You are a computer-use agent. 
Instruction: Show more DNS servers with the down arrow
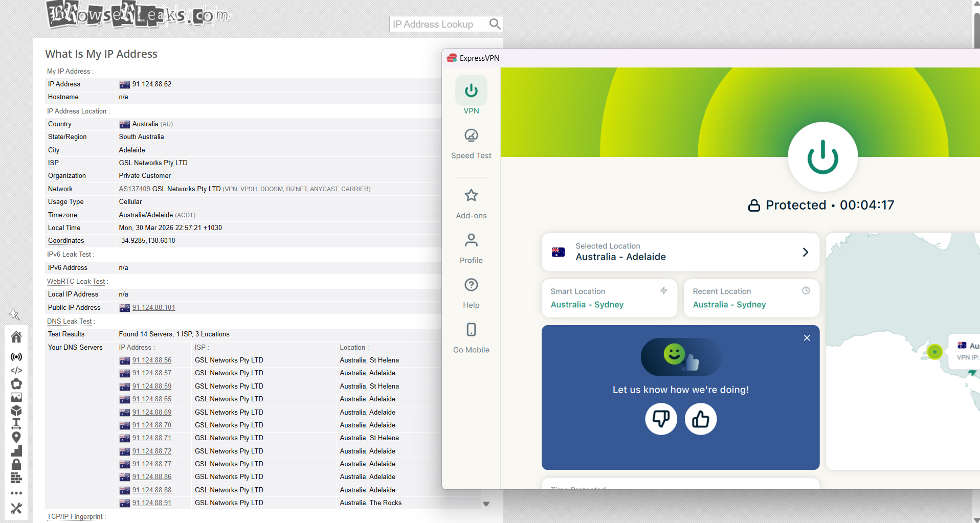pos(486,504)
